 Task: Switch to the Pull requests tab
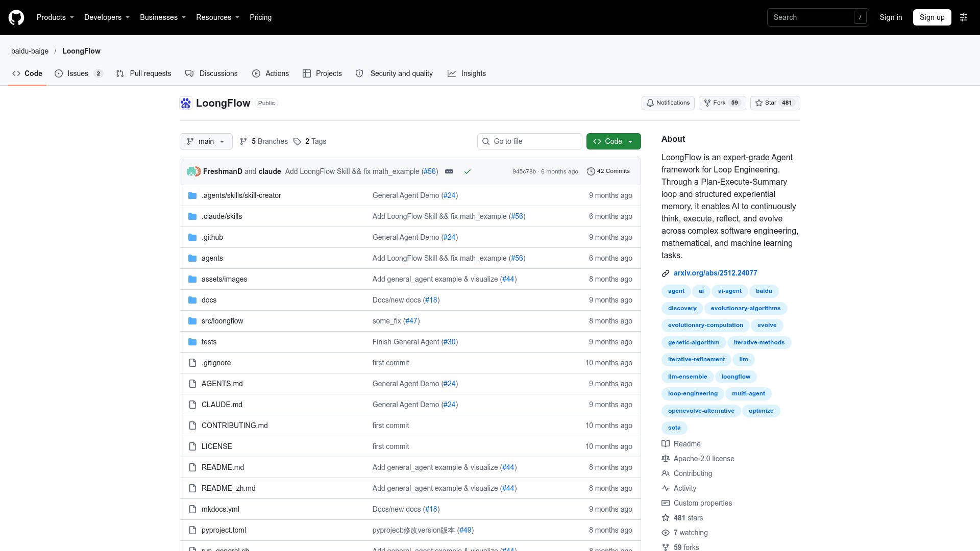pos(143,73)
